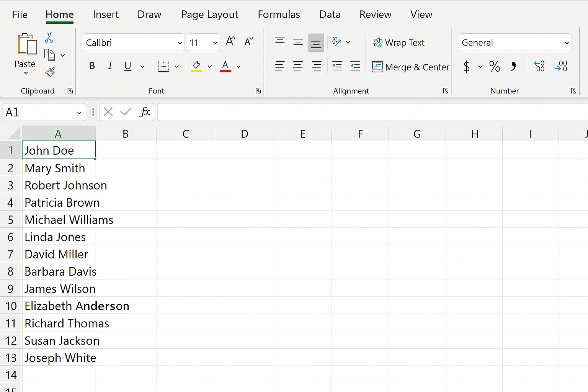Open Number format dialog launcher

click(573, 91)
